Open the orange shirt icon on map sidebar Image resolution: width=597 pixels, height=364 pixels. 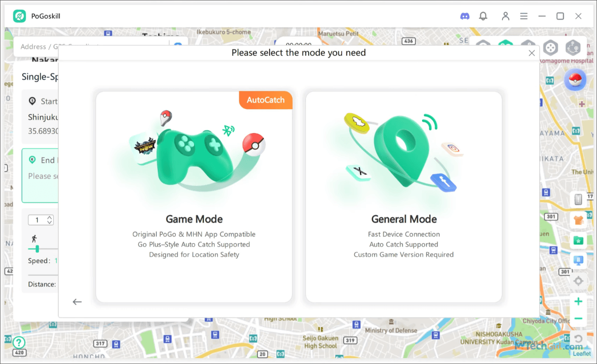point(578,220)
